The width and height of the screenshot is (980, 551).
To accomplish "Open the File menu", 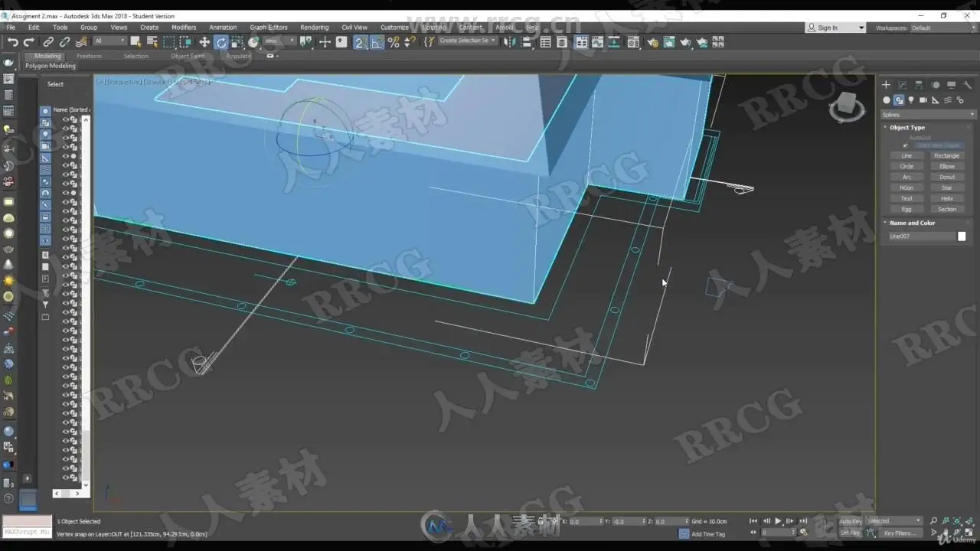I will (11, 28).
